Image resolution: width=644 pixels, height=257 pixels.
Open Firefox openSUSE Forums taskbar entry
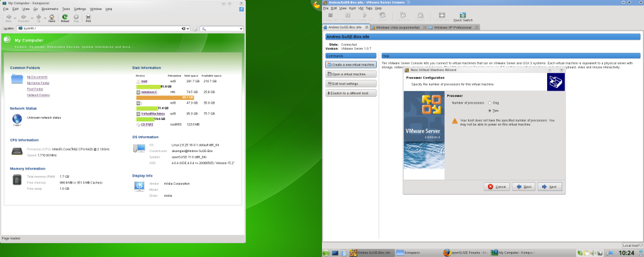pos(465,253)
